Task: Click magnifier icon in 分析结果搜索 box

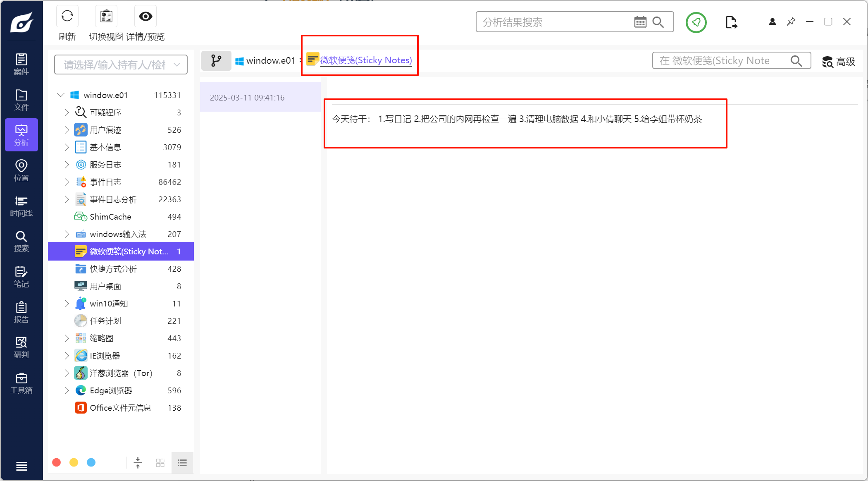Action: click(658, 22)
